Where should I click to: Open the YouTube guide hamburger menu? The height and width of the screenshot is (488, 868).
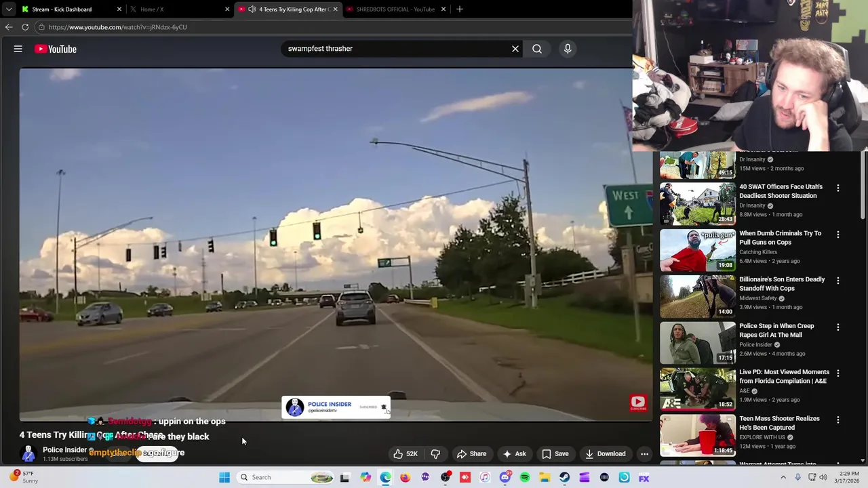(x=18, y=49)
